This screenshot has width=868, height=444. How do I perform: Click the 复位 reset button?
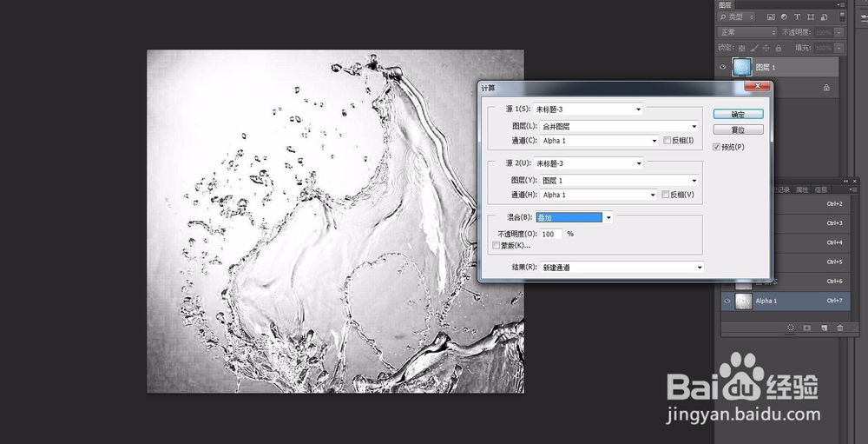739,129
